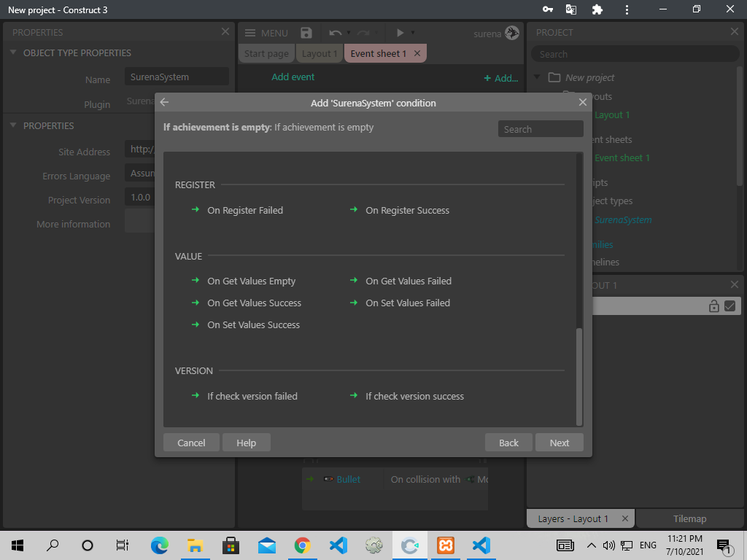Open the Windows Start menu

[x=18, y=545]
